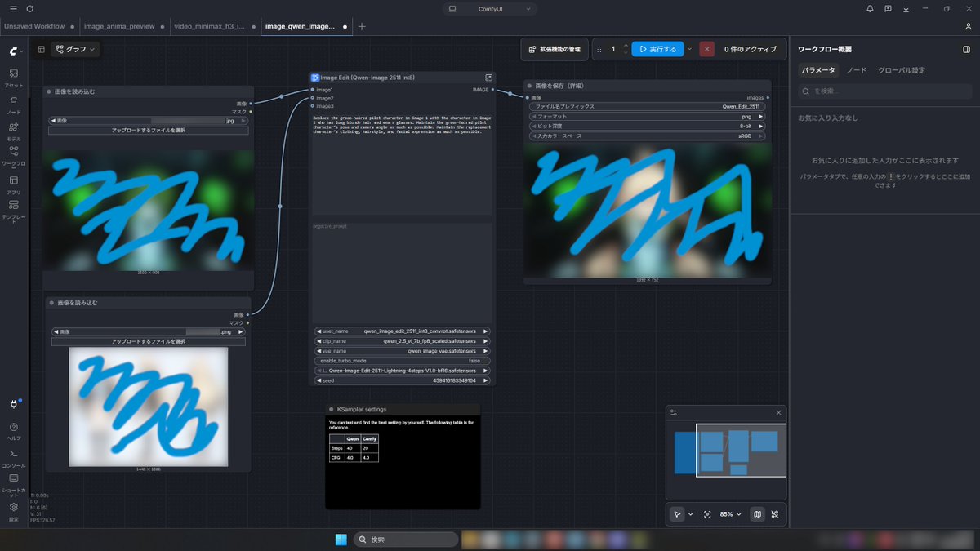Open the user account icon

tap(968, 26)
